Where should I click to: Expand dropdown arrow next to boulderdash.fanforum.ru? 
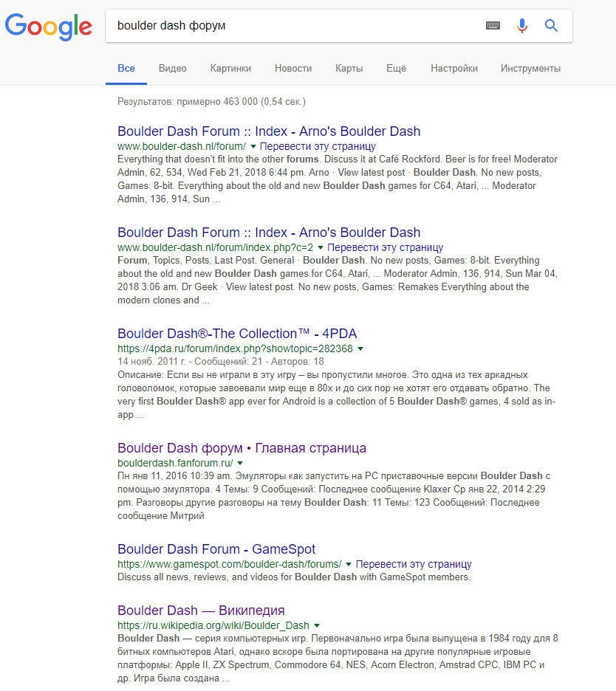click(x=240, y=463)
